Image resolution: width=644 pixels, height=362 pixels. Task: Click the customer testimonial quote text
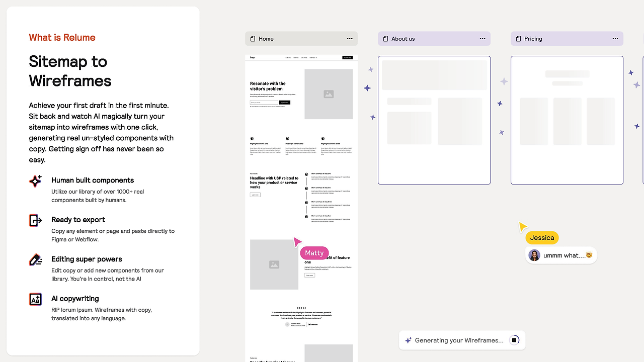coord(301,315)
